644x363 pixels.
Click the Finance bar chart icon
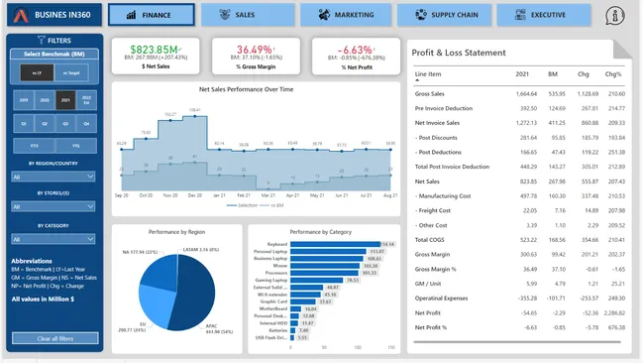131,15
